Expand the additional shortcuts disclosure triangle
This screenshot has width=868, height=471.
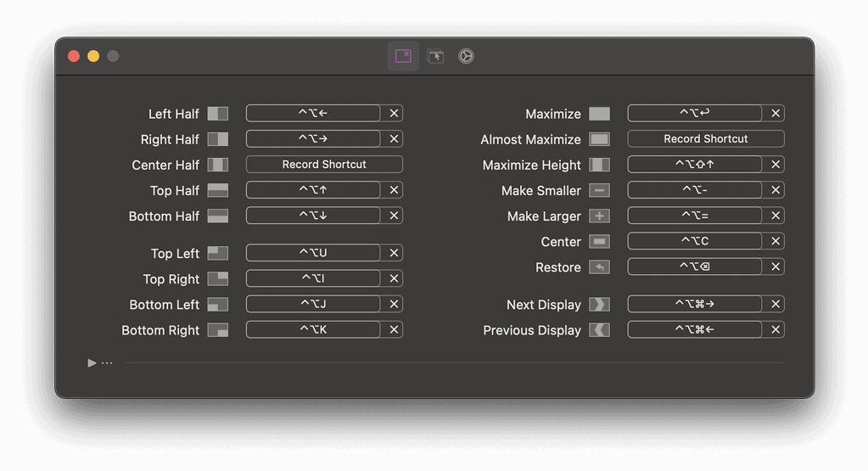pos(92,363)
